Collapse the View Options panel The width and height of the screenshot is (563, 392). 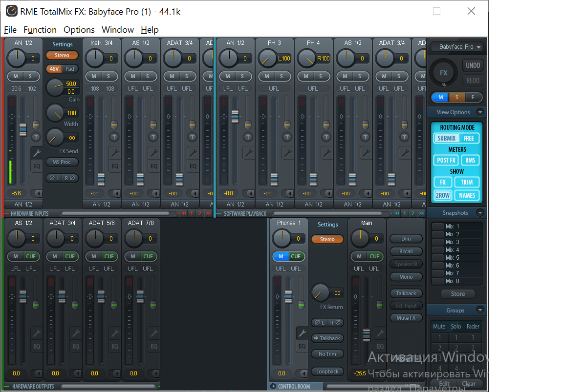(480, 112)
